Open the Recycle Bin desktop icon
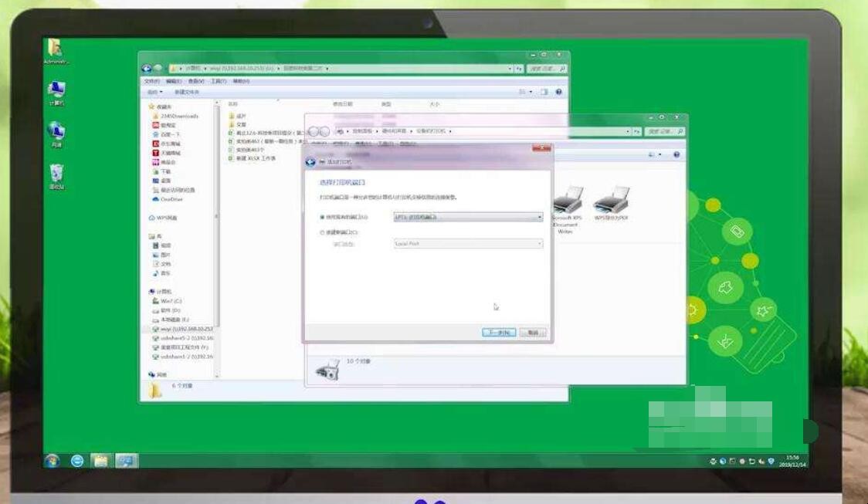This screenshot has width=868, height=504. tap(56, 177)
